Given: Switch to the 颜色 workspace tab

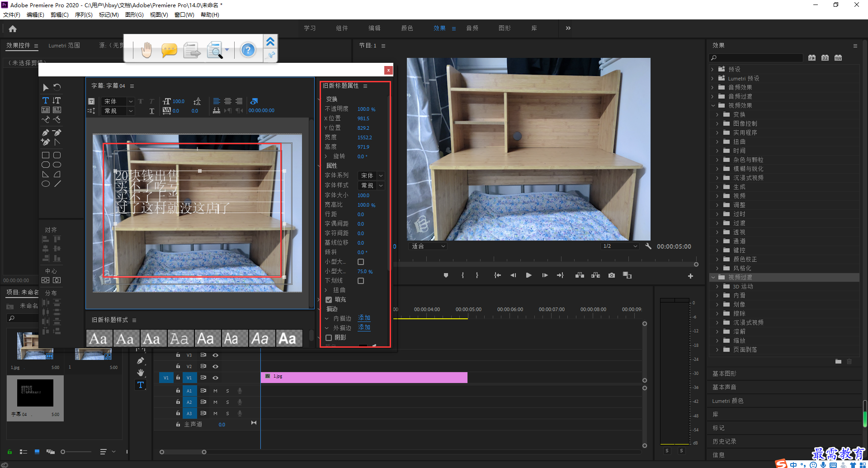Looking at the screenshot, I should click(407, 28).
